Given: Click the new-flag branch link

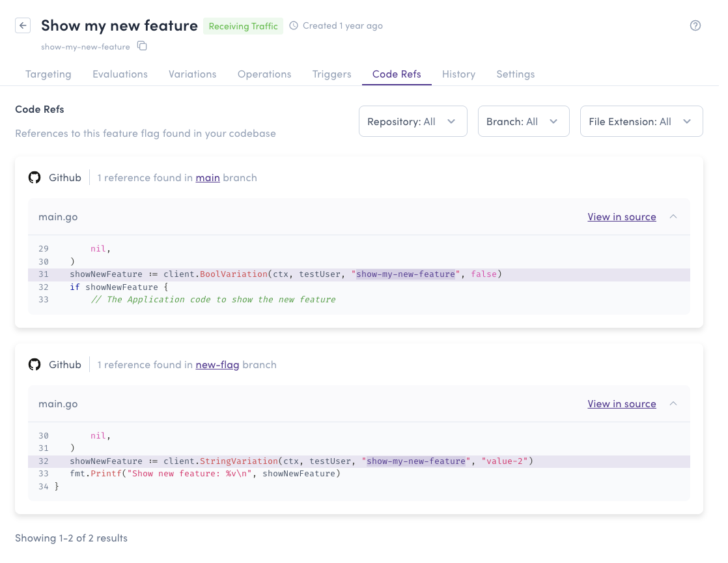Looking at the screenshot, I should [217, 364].
